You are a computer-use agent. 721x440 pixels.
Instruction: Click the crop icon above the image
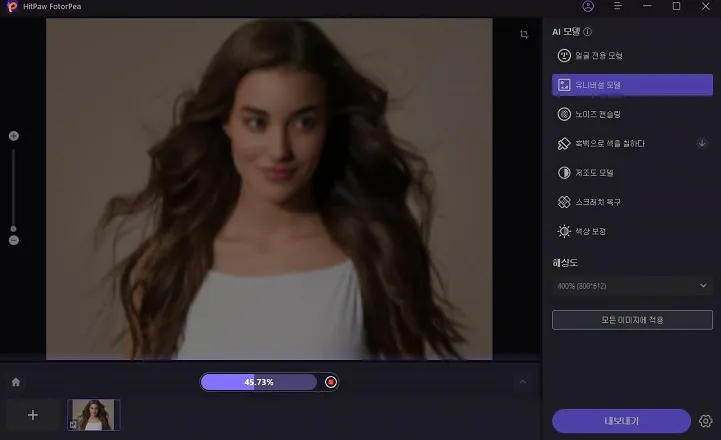point(524,35)
